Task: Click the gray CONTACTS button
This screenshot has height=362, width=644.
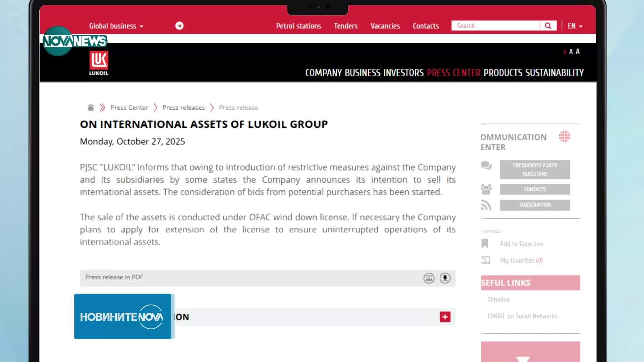Action: coord(535,189)
